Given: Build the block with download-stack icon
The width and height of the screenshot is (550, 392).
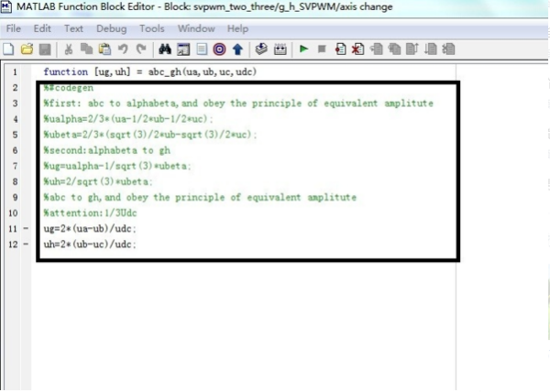Looking at the screenshot, I should pos(261,49).
